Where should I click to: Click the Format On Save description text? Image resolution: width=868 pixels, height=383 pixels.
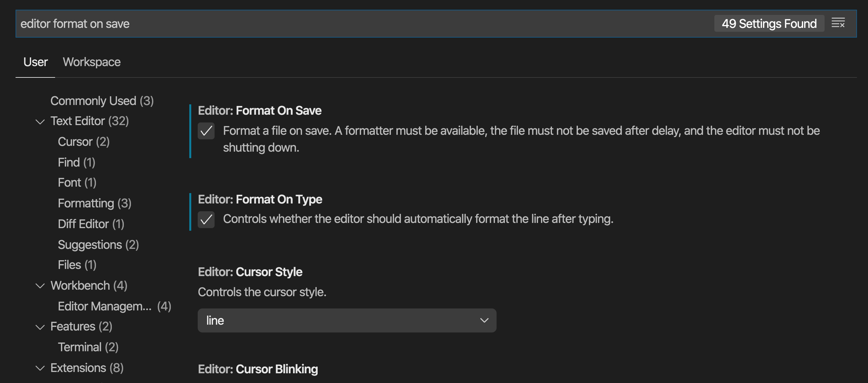pos(521,139)
